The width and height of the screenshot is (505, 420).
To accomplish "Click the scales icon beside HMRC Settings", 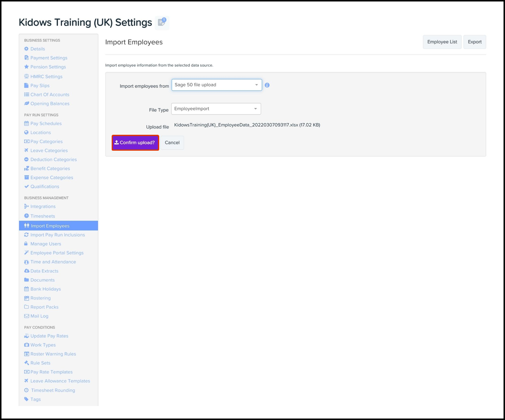I will 26,76.
